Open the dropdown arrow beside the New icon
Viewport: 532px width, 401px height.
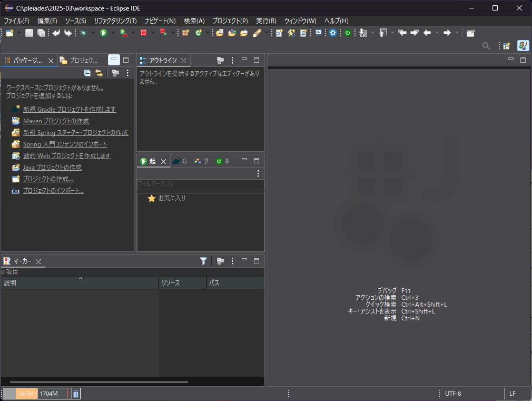click(x=19, y=33)
